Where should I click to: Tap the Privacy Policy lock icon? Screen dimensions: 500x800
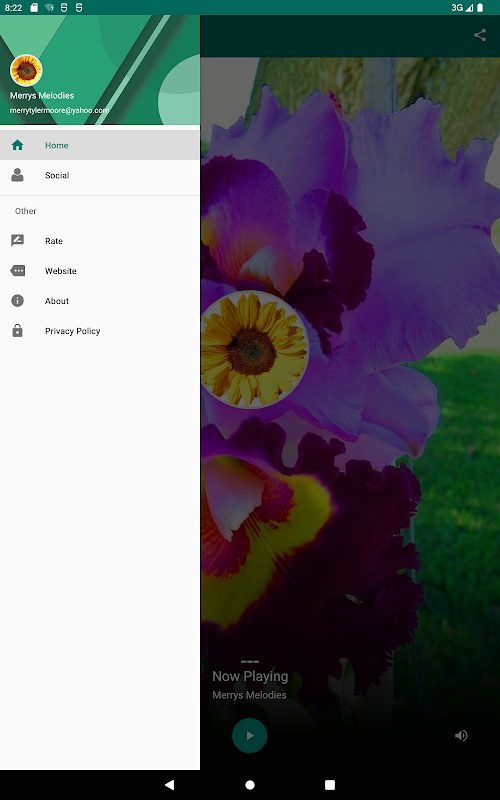click(17, 331)
